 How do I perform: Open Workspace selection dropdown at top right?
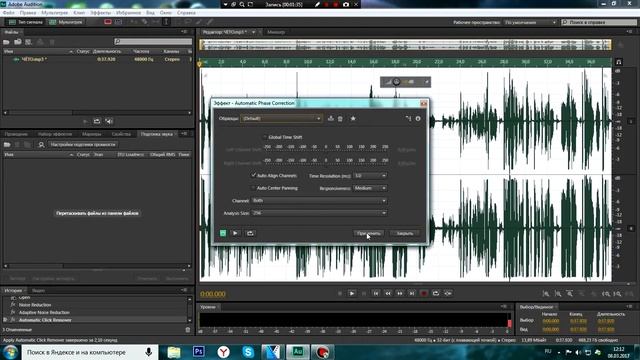pos(530,22)
